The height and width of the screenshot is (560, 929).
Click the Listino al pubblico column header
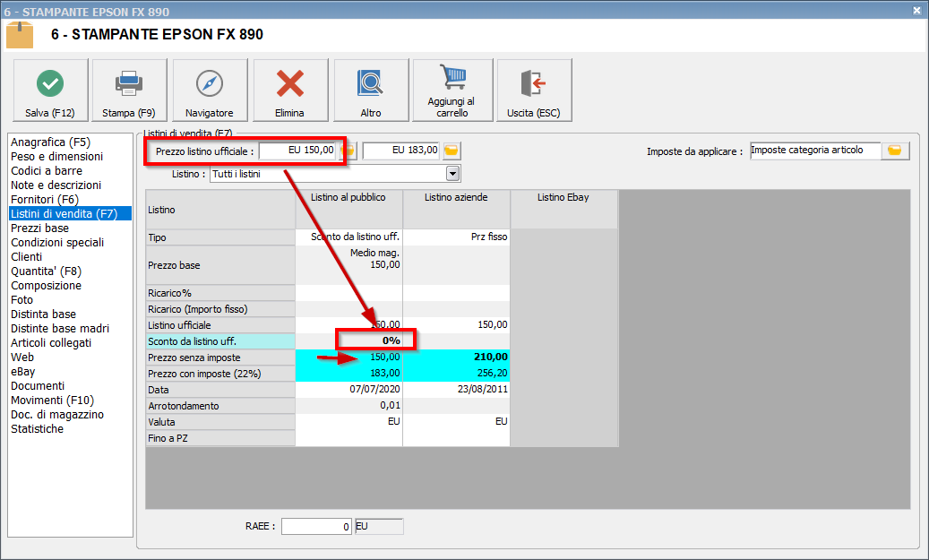pyautogui.click(x=348, y=209)
